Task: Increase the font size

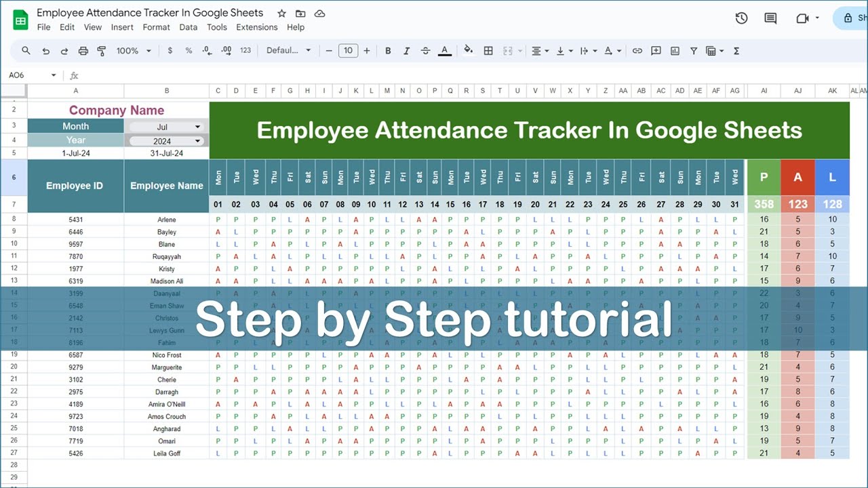Action: pyautogui.click(x=367, y=51)
